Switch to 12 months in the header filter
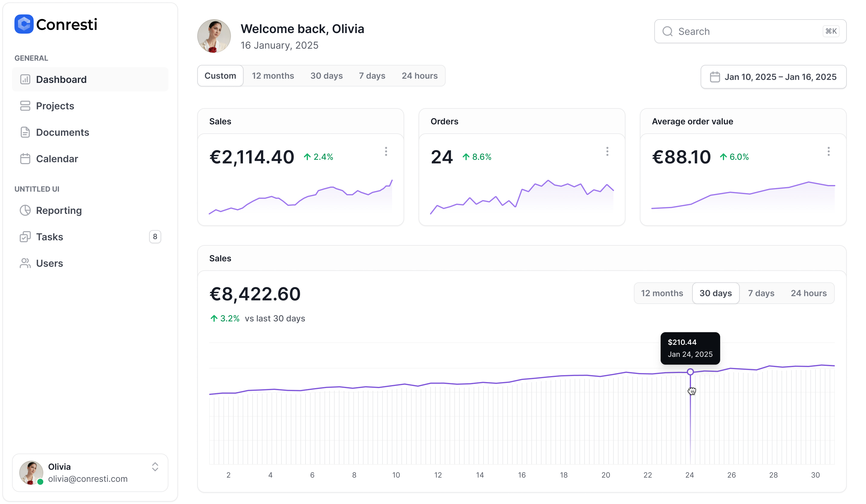Viewport: 866px width, 504px height. tap(273, 75)
